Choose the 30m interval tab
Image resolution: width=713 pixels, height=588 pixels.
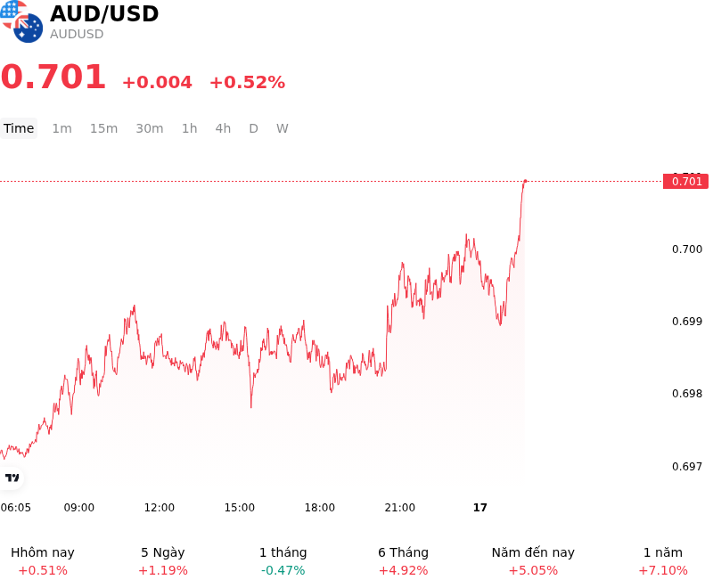[150, 128]
